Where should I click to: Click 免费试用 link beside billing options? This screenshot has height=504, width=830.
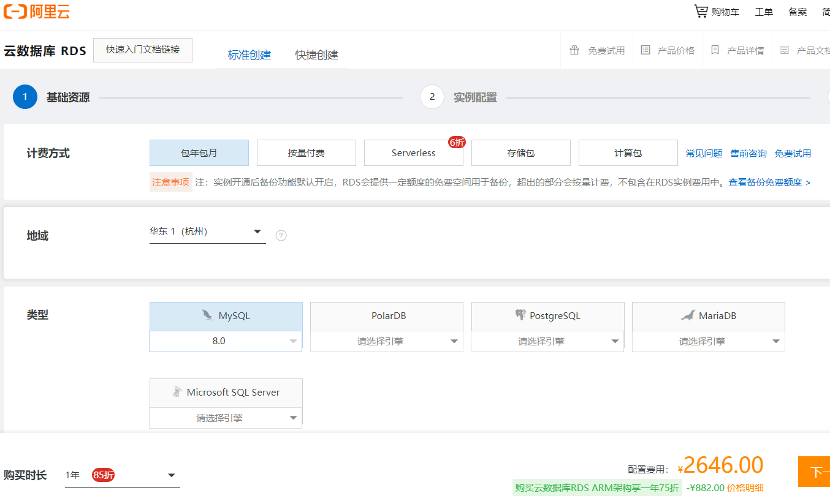[x=793, y=153]
